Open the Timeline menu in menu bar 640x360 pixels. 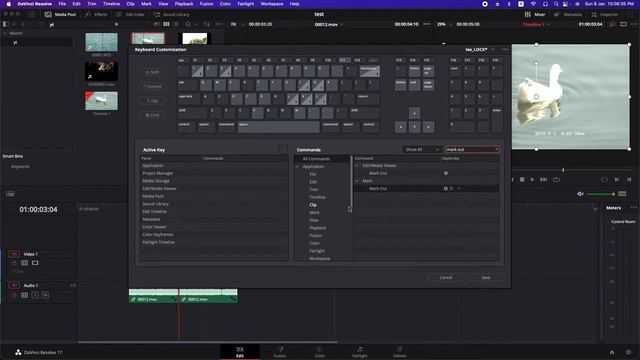click(x=111, y=4)
